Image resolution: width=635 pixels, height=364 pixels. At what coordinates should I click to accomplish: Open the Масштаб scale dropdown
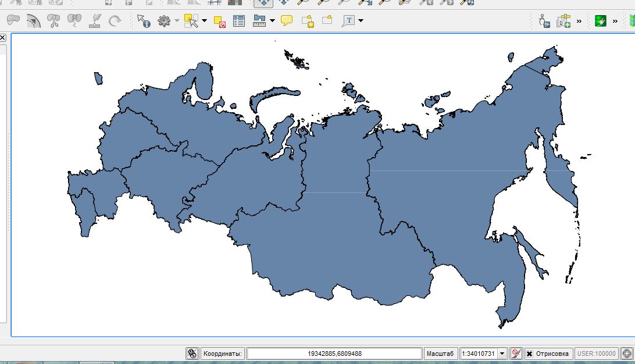coord(502,354)
